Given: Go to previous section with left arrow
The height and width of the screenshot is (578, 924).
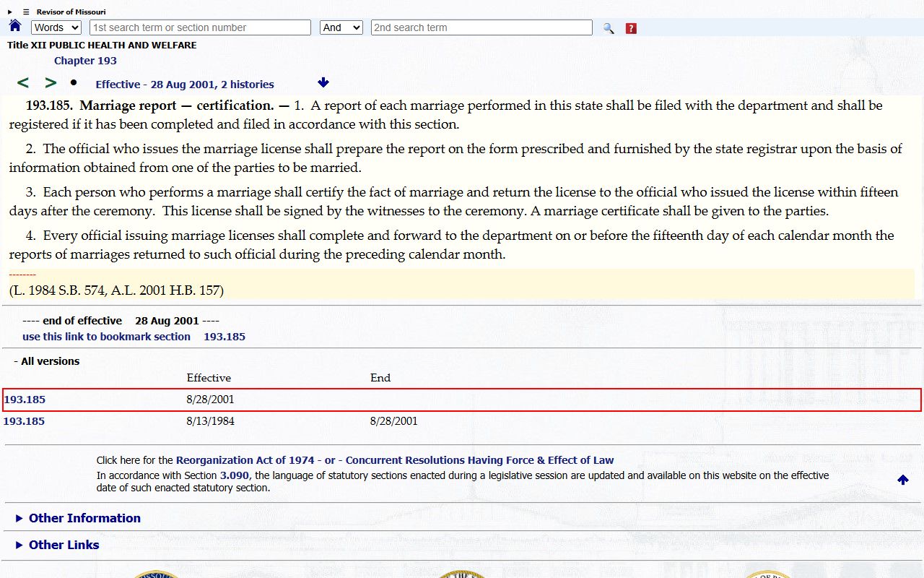Looking at the screenshot, I should [x=23, y=83].
